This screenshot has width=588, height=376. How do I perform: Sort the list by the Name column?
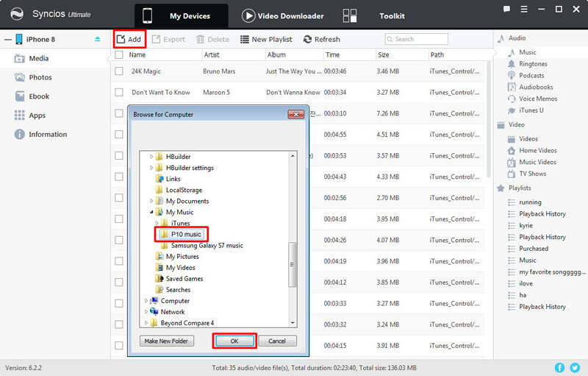point(137,54)
